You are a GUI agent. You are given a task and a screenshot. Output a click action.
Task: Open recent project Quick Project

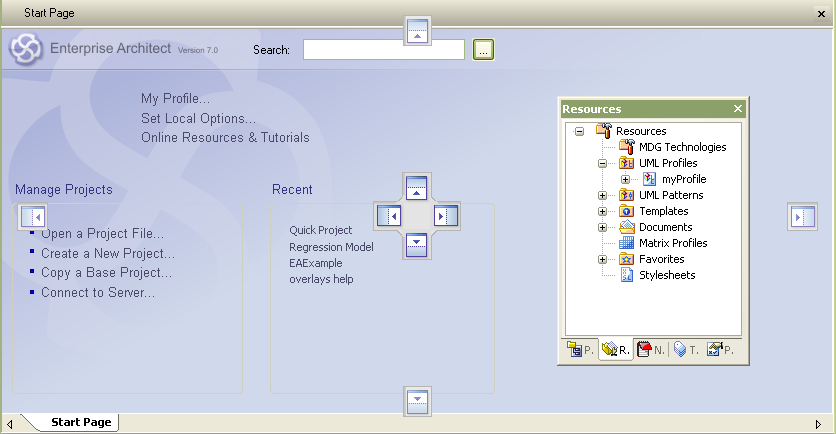click(320, 230)
